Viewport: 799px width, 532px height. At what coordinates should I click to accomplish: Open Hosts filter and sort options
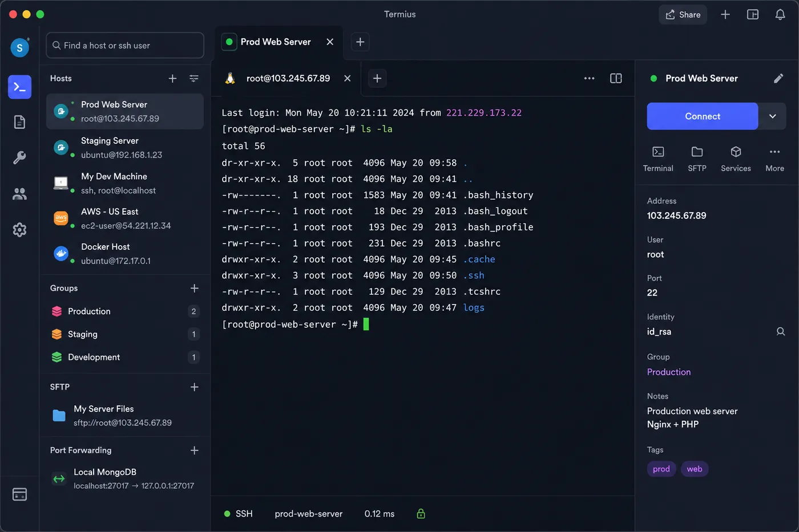194,79
